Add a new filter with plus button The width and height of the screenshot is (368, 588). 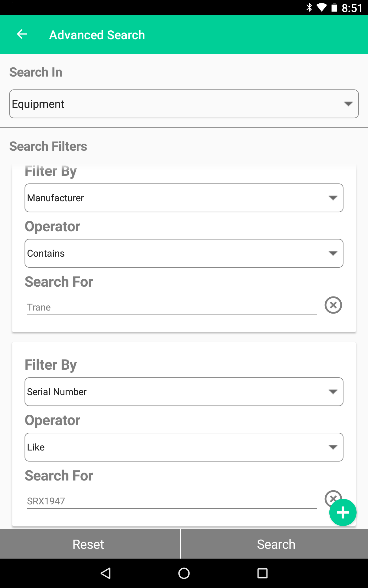(x=343, y=512)
